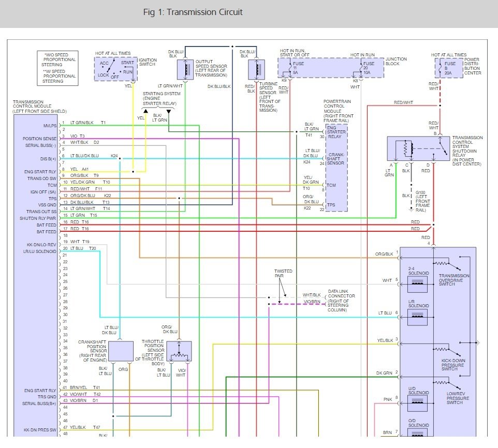Click the TRANSMISSION CONTROL MODULE heading

[x=40, y=106]
